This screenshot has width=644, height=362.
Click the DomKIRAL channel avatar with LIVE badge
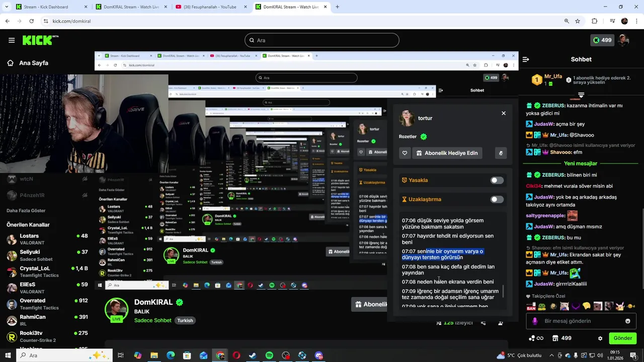click(x=116, y=309)
